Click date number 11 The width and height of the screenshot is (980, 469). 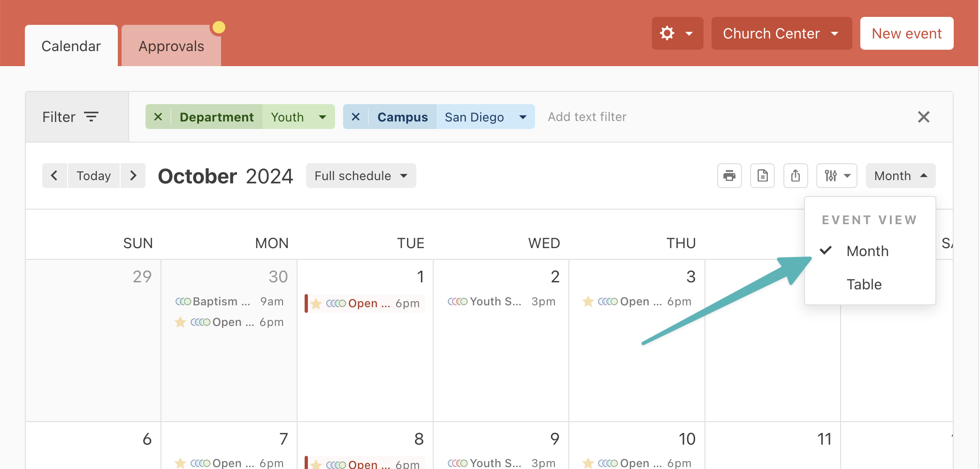point(824,439)
